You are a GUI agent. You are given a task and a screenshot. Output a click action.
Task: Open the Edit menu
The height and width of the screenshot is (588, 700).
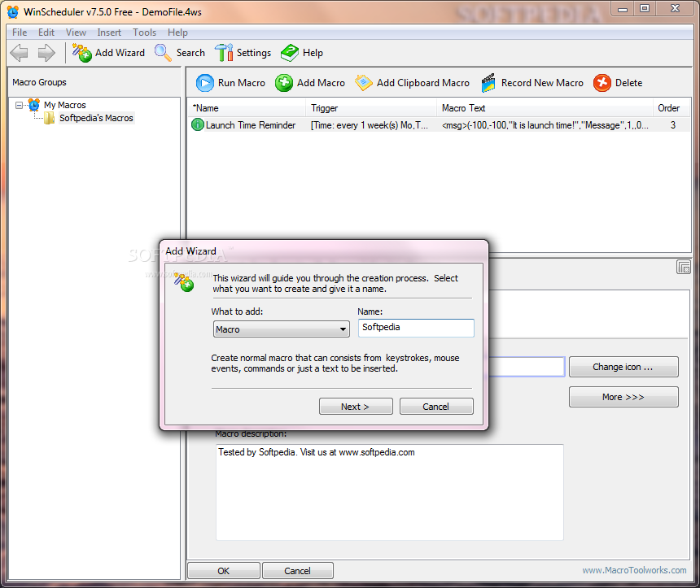pos(46,33)
